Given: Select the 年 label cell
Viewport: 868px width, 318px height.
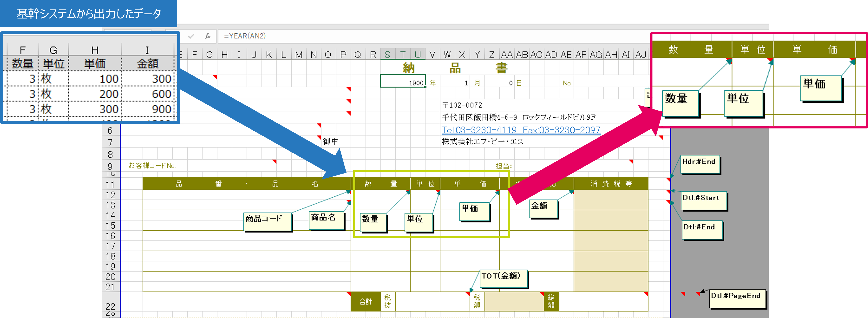Looking at the screenshot, I should (x=433, y=83).
